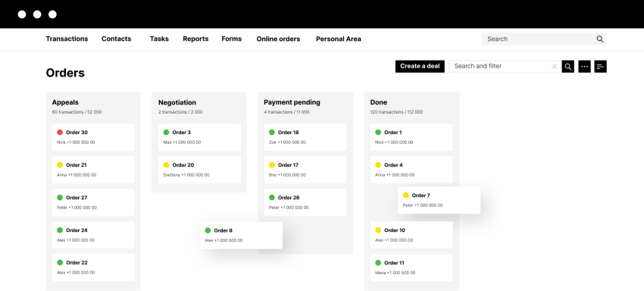Click the Negotiation column heading
The image size is (644, 291).
coord(177,102)
